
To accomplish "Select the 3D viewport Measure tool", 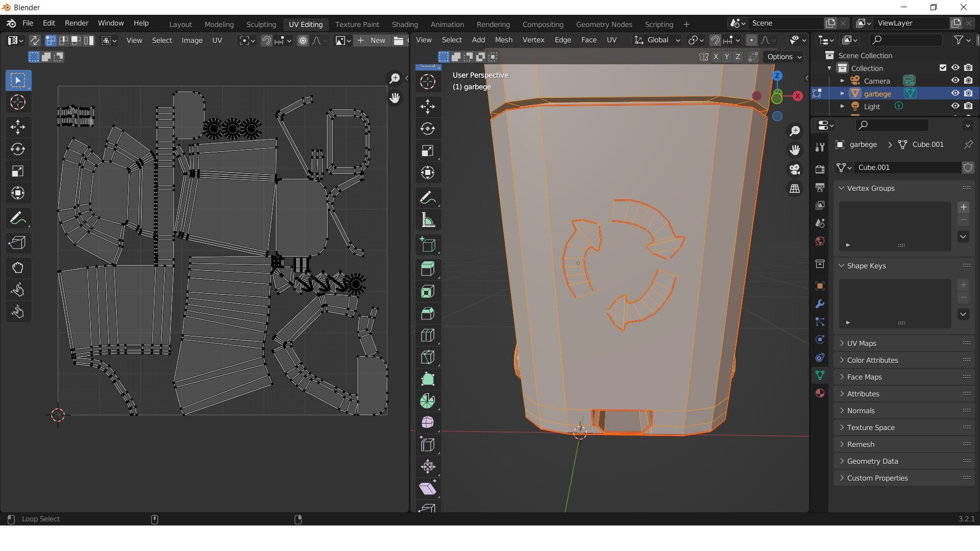I will pos(428,220).
